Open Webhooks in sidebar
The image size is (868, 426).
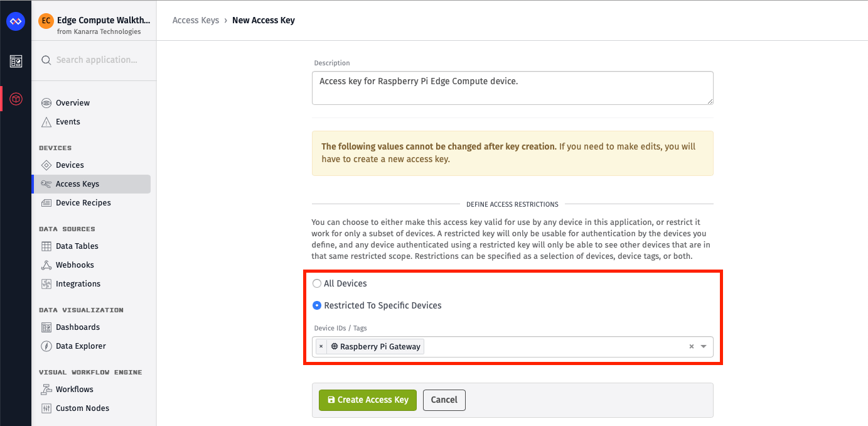75,265
